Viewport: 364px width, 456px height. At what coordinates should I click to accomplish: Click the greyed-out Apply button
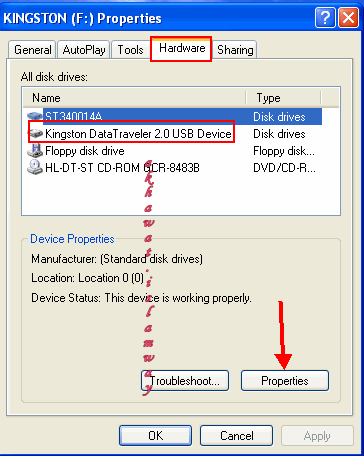(317, 436)
